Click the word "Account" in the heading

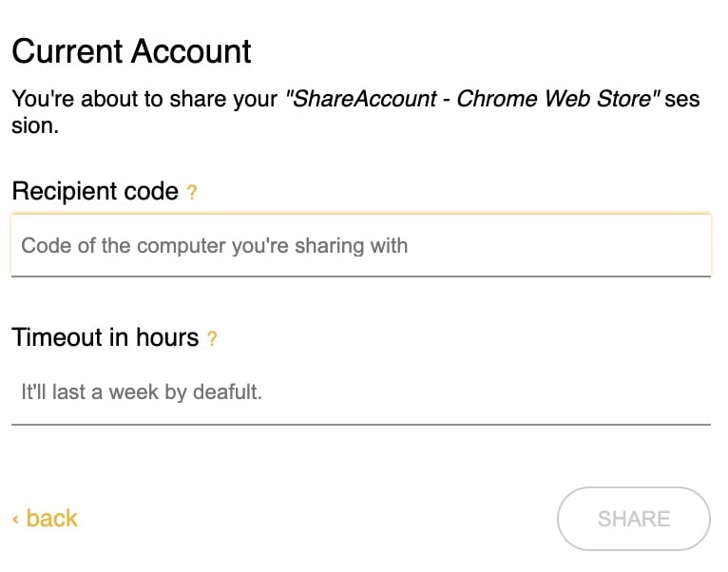[x=193, y=51]
